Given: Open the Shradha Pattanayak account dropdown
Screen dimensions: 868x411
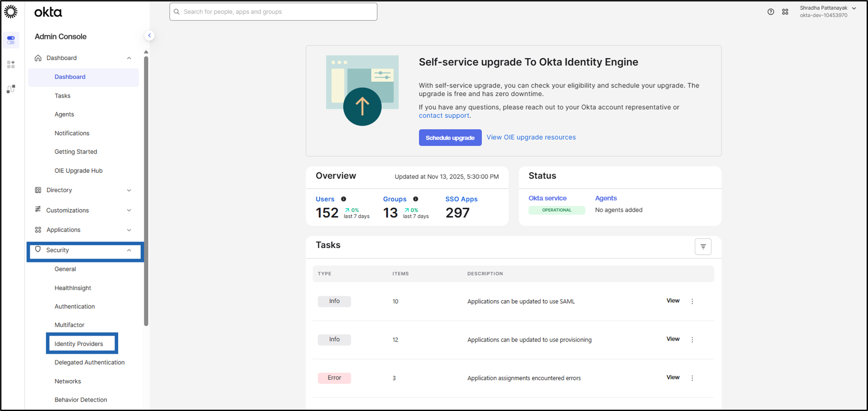Looking at the screenshot, I should [828, 11].
